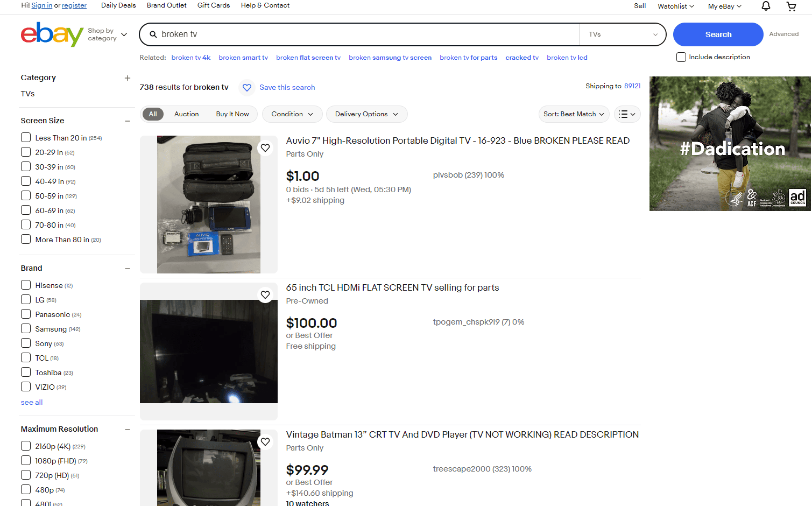Tick the Include description checkbox
This screenshot has width=812, height=506.
click(681, 57)
